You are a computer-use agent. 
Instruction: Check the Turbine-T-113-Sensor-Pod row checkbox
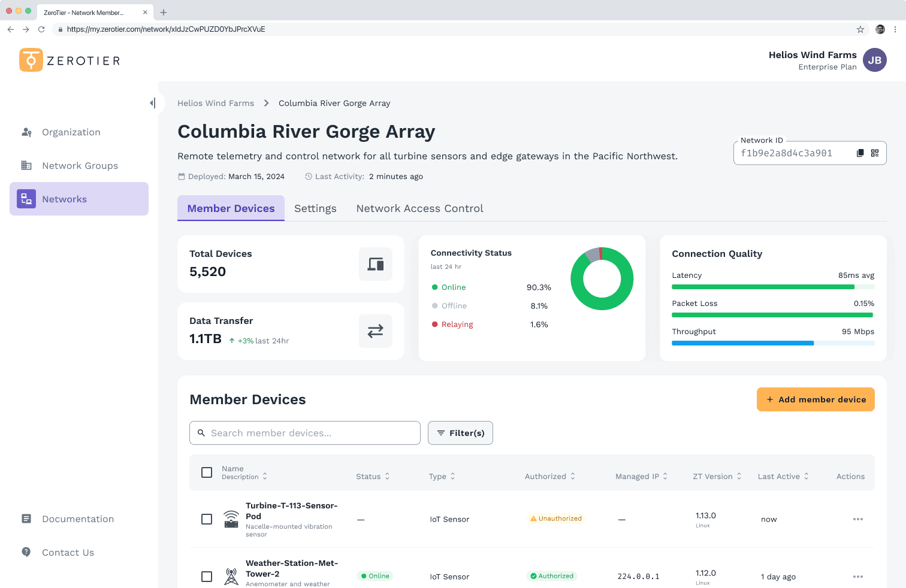(207, 519)
